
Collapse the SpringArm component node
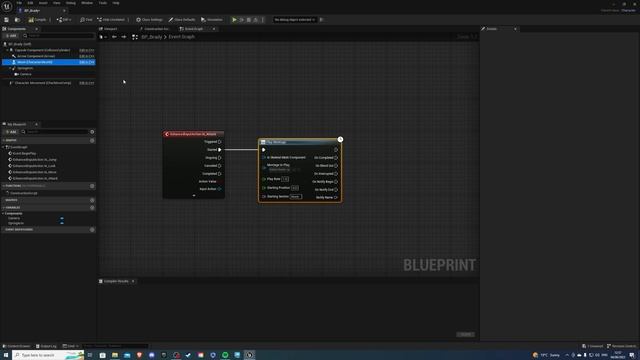click(10, 68)
